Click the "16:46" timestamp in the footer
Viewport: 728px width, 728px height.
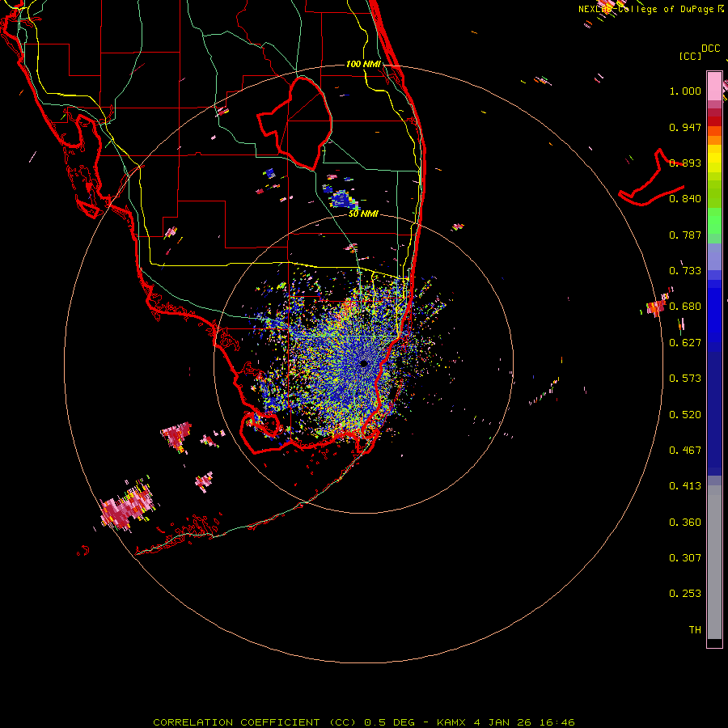tap(557, 722)
